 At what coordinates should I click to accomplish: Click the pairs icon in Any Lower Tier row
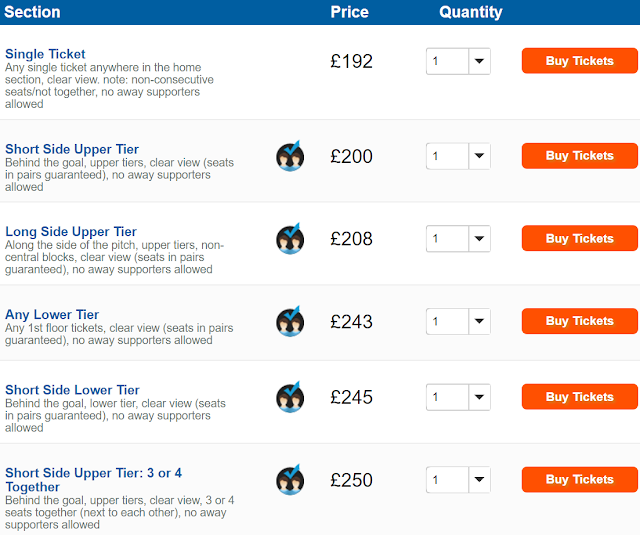290,321
